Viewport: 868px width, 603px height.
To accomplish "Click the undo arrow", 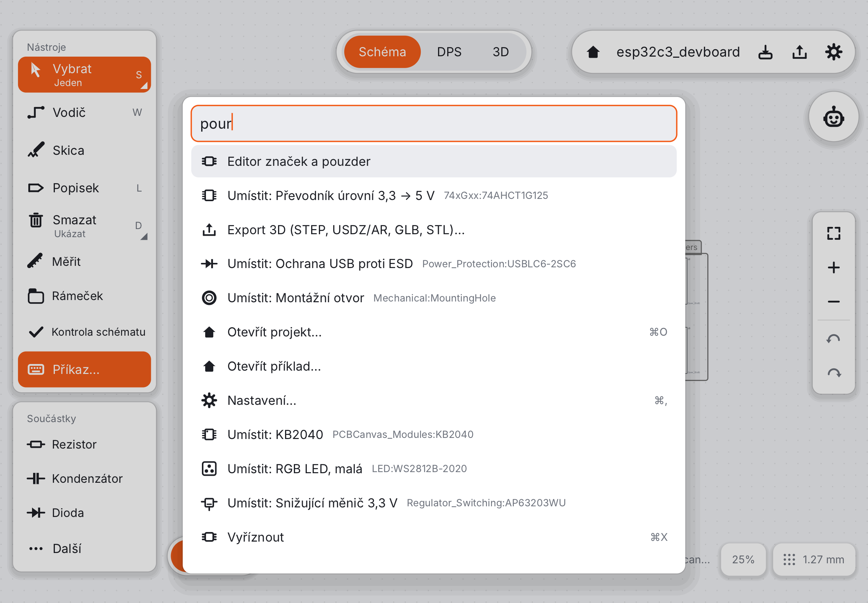I will click(x=834, y=339).
